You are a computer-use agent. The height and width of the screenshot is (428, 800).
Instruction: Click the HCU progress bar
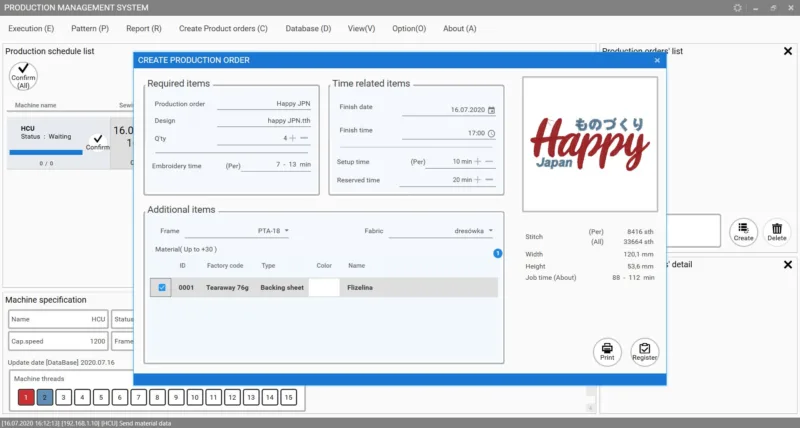click(46, 152)
